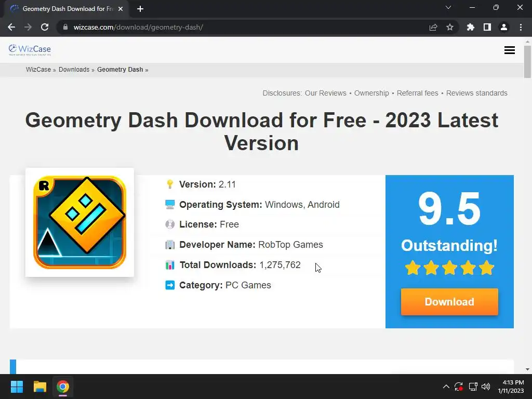Image resolution: width=532 pixels, height=399 pixels.
Task: Click the address bar URL
Action: (x=138, y=27)
